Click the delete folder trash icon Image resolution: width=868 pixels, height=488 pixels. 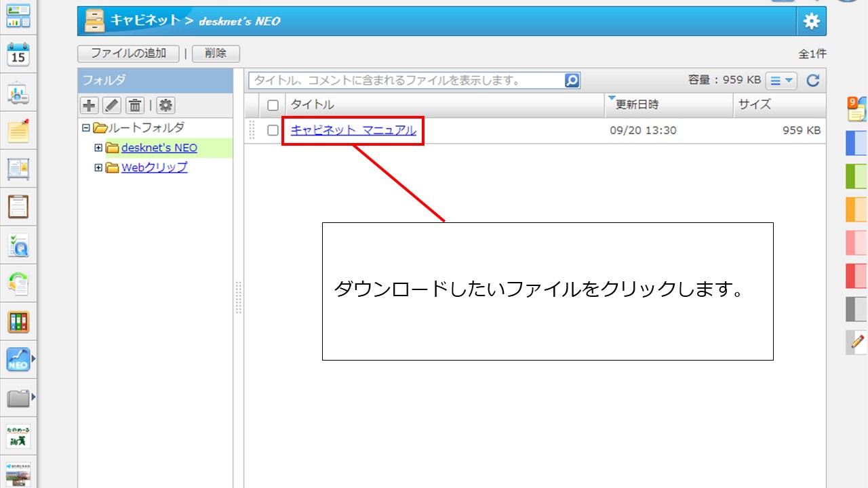135,105
